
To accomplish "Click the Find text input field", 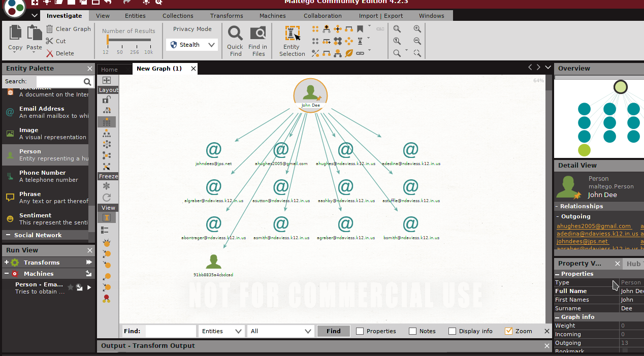I will [x=171, y=331].
